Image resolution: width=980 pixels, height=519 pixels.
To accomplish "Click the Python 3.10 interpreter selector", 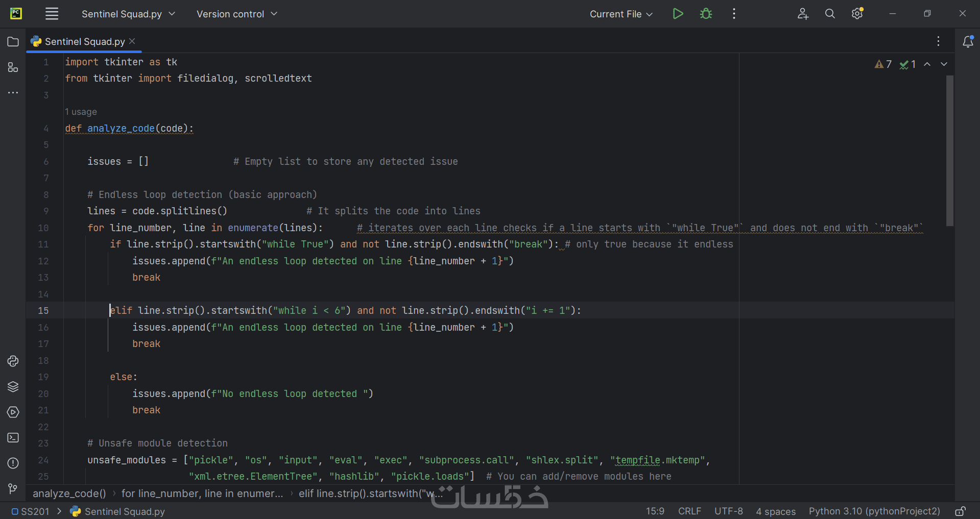I will [874, 511].
